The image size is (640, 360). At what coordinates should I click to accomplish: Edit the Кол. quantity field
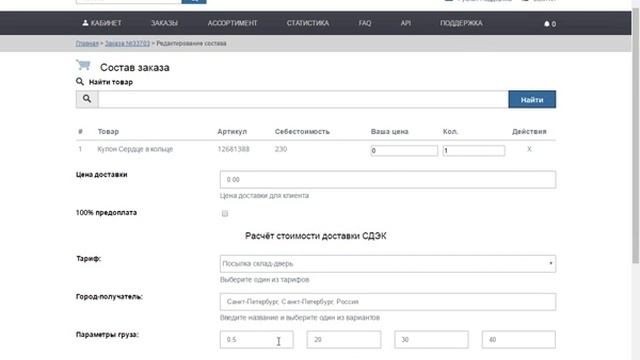coord(473,151)
